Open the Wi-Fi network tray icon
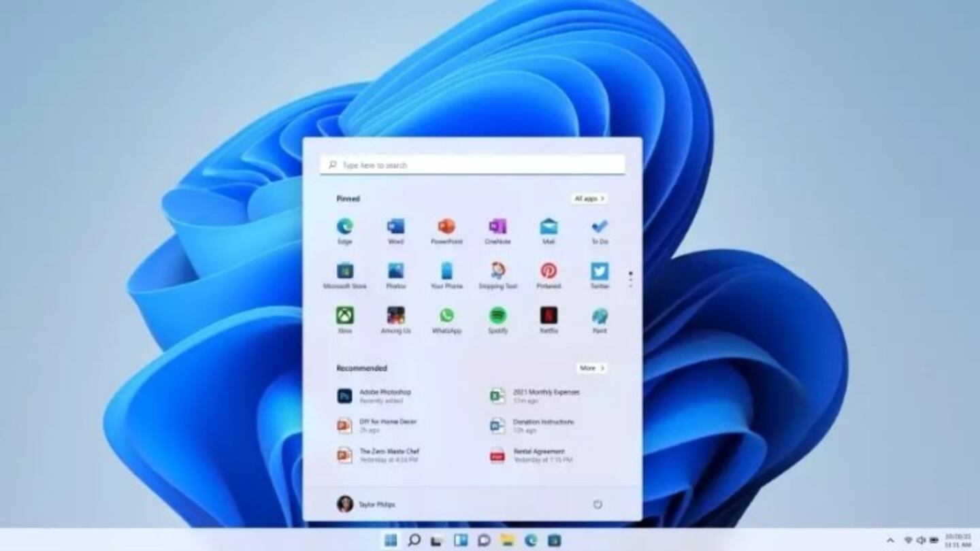This screenshot has width=980, height=551. (x=908, y=540)
